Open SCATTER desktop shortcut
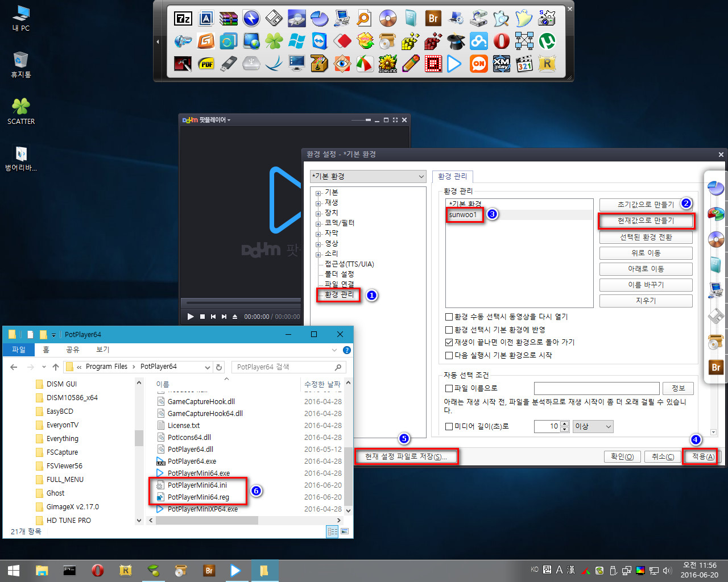Screen dimensions: 728x582 21,111
